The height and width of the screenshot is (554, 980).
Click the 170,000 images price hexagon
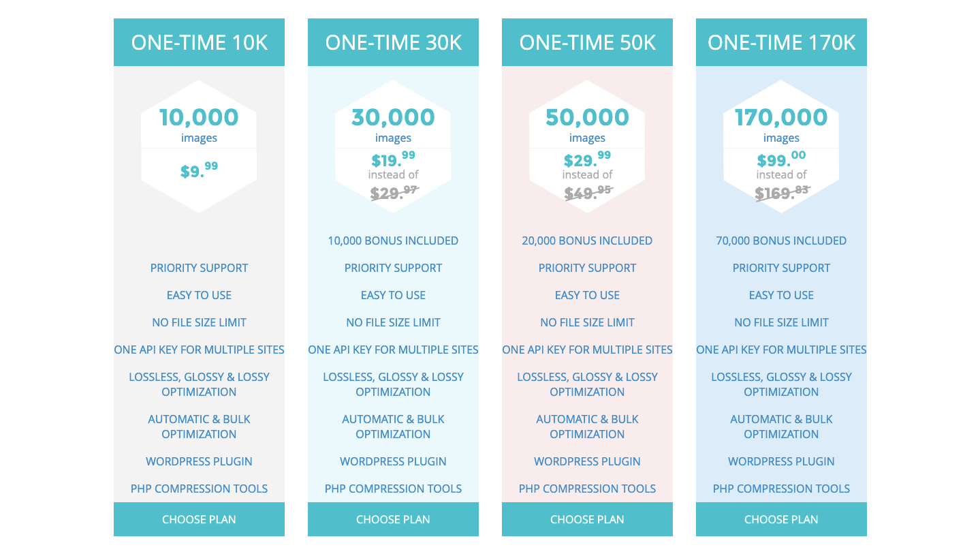click(781, 146)
